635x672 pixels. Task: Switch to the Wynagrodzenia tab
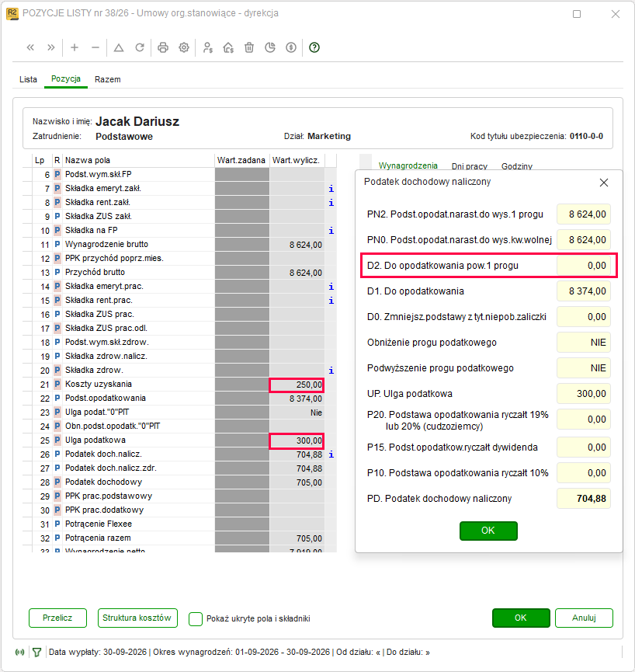[408, 165]
